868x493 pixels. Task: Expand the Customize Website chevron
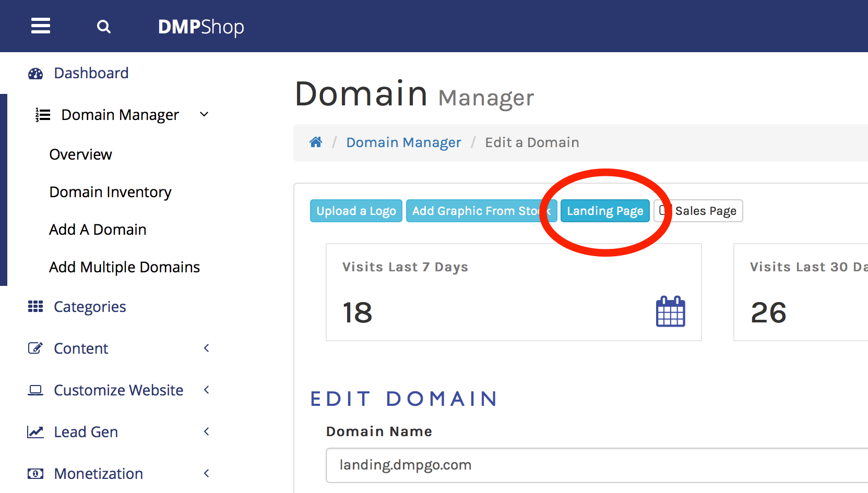[x=207, y=390]
